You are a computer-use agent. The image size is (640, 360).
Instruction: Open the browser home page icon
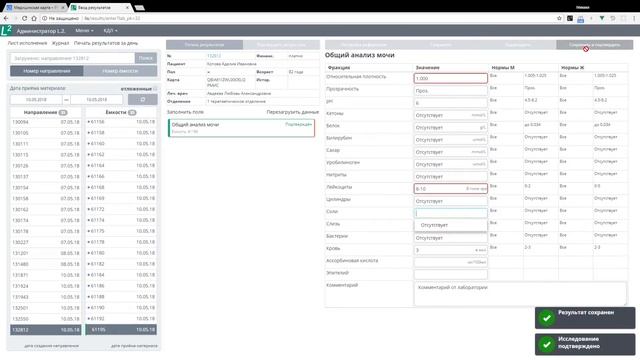pos(34,18)
